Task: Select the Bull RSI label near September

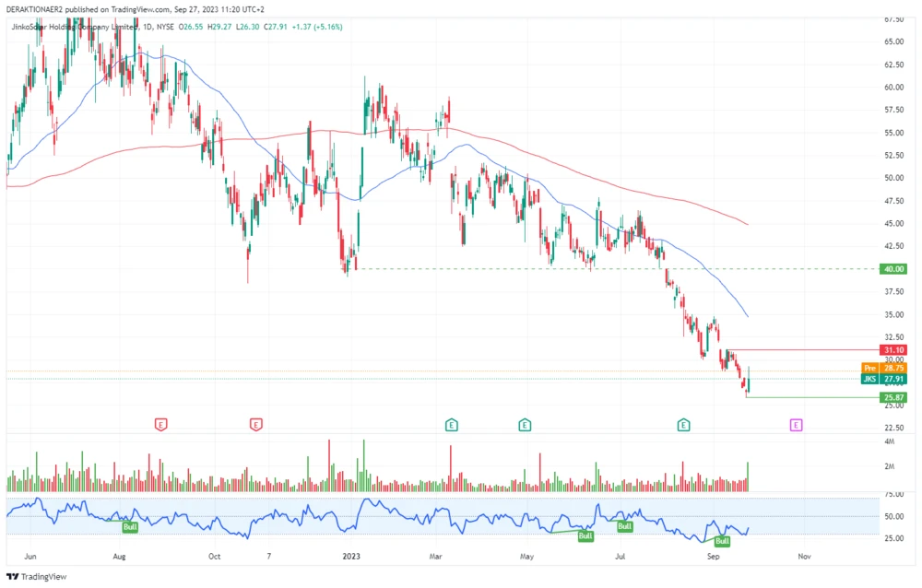Action: 722,541
